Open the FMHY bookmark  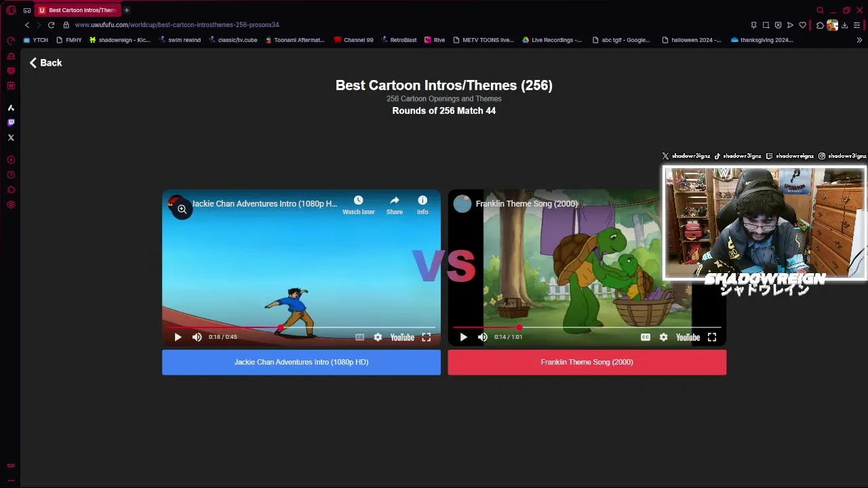pos(68,40)
